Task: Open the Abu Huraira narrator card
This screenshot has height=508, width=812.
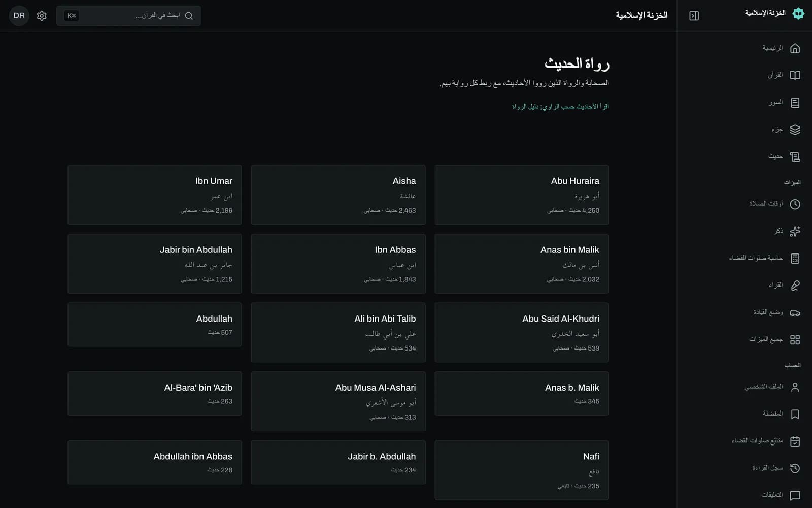Action: pyautogui.click(x=522, y=195)
